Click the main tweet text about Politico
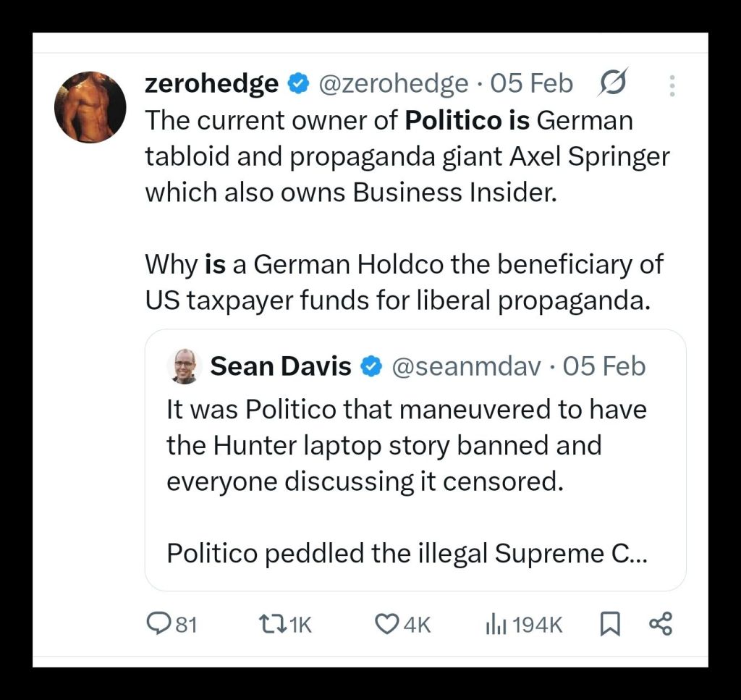 (x=405, y=192)
